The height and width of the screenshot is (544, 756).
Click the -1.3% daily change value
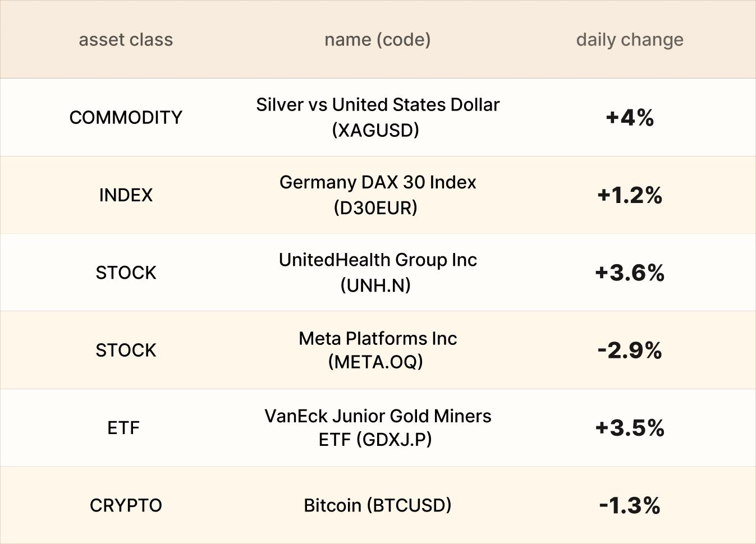[630, 505]
